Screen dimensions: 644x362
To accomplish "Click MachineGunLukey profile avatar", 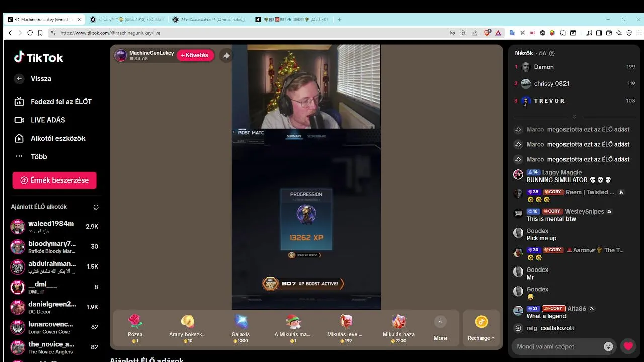I will [x=120, y=55].
